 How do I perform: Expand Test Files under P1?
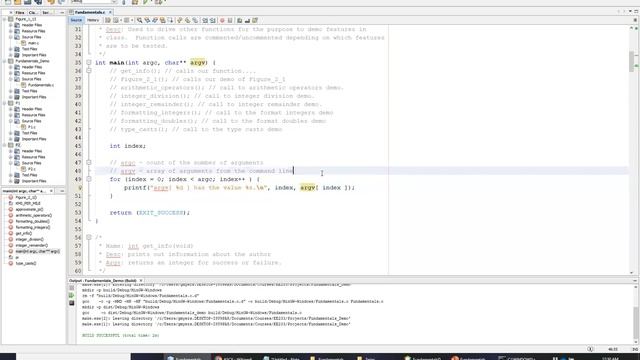click(11, 133)
